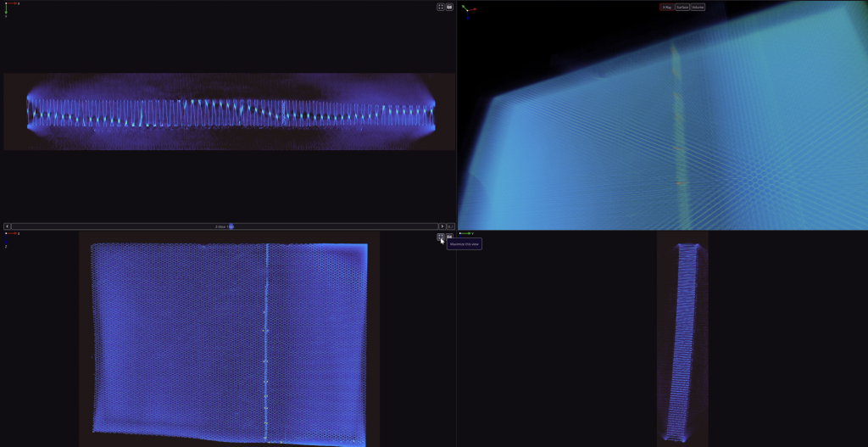
Task: Step to previous Z-slice with left arrow
Action: 8,226
